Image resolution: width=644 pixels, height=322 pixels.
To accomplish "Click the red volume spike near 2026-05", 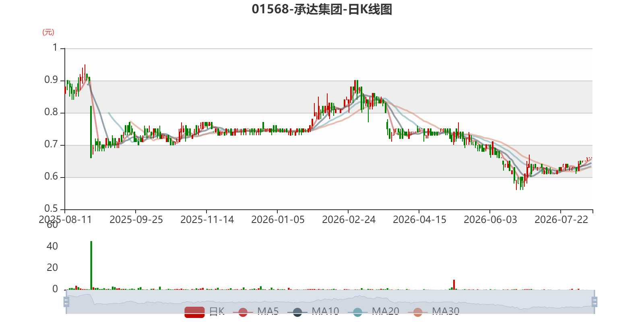I will pyautogui.click(x=454, y=285).
